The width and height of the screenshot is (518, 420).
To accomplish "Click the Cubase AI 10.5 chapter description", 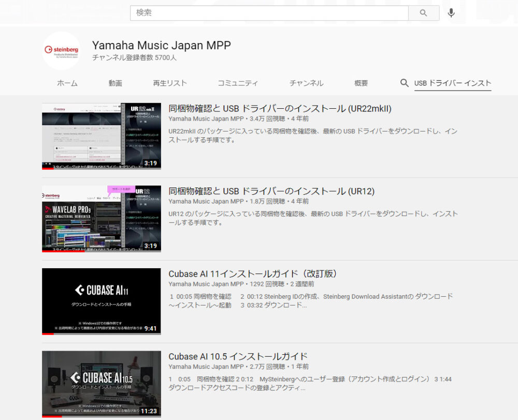I will tap(310, 383).
